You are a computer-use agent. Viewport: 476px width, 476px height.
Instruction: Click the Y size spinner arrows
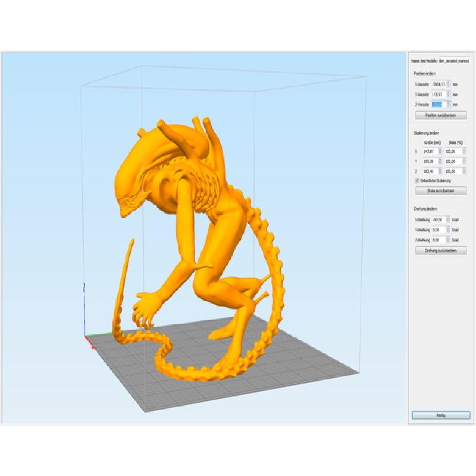(x=440, y=161)
